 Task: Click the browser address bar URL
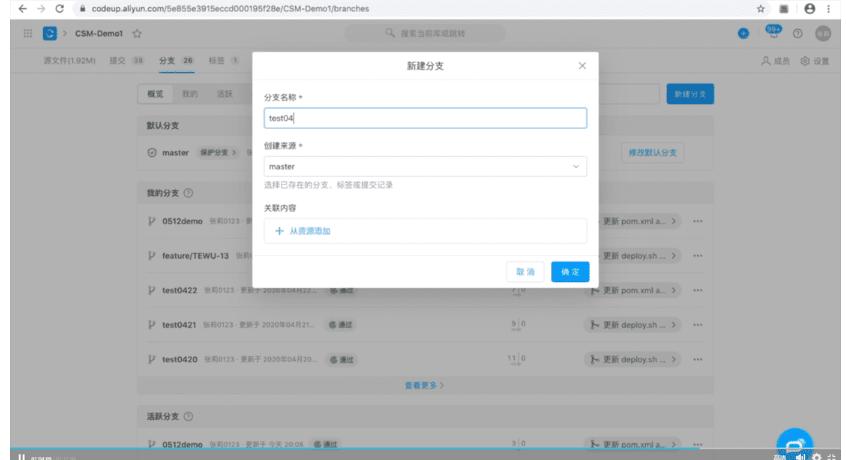(230, 9)
